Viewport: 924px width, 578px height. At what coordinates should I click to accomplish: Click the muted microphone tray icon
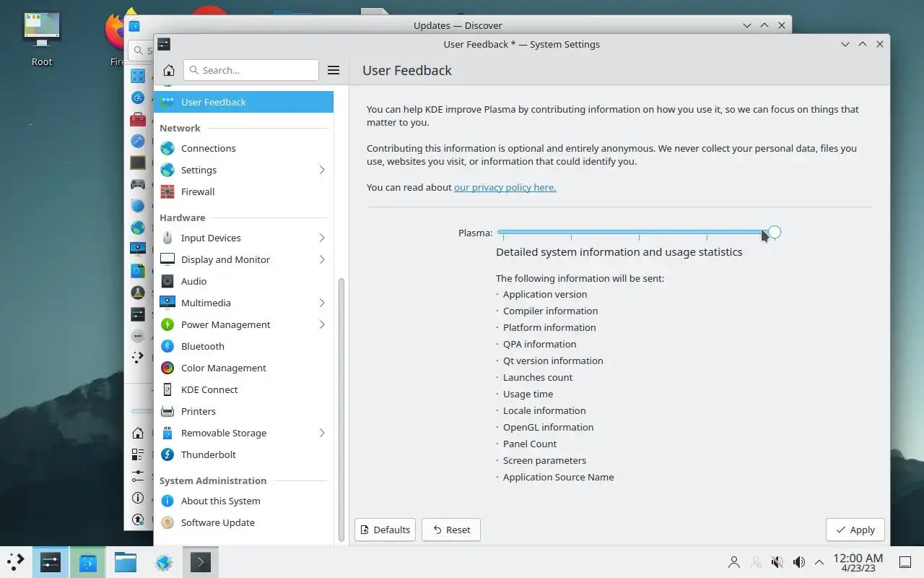(x=777, y=562)
